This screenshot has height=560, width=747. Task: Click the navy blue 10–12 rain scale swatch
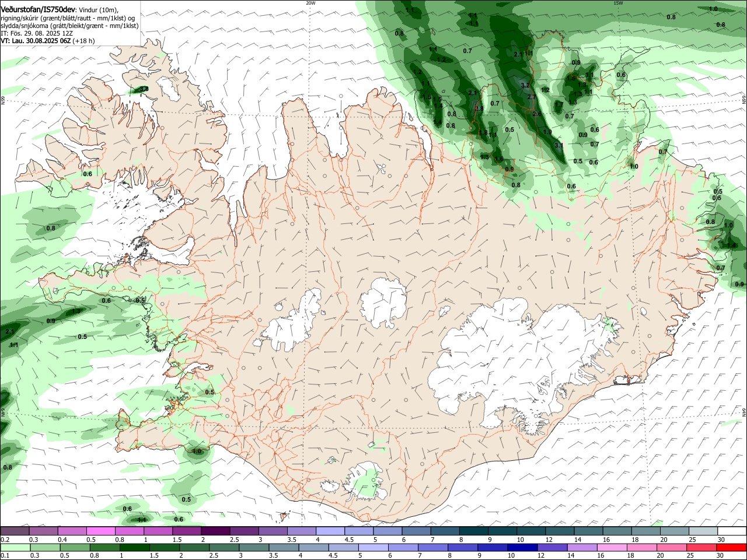[x=522, y=547]
